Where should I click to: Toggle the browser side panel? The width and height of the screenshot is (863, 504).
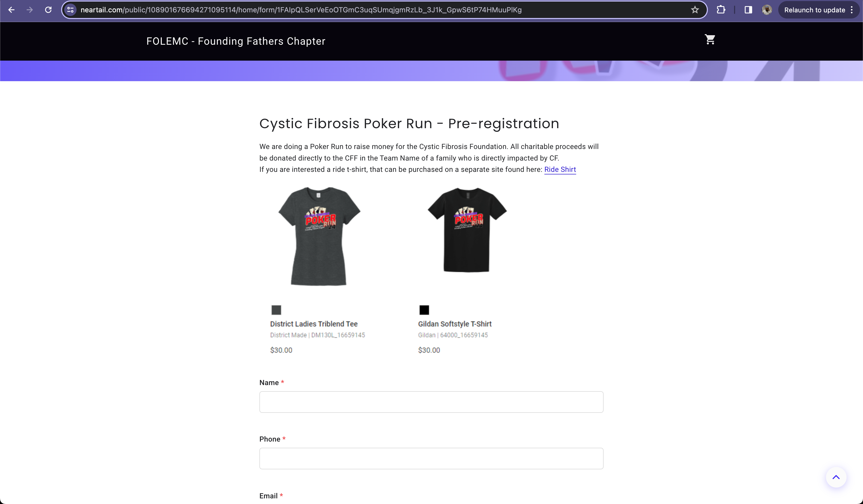pyautogui.click(x=748, y=10)
